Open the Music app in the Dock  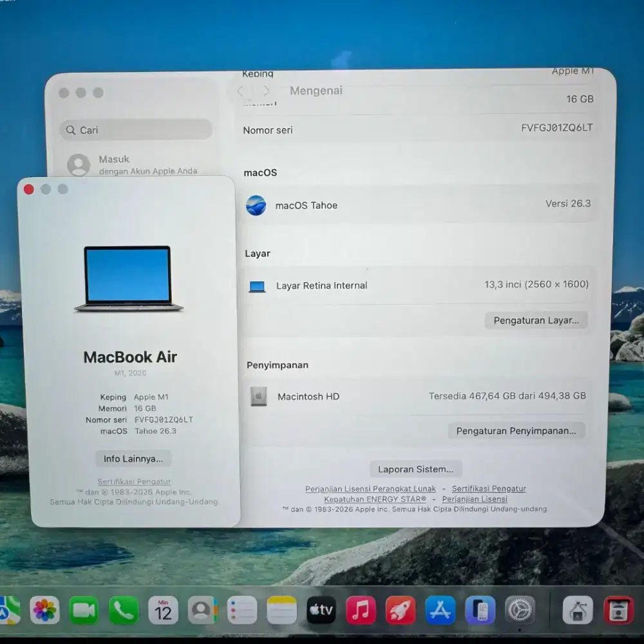click(361, 609)
